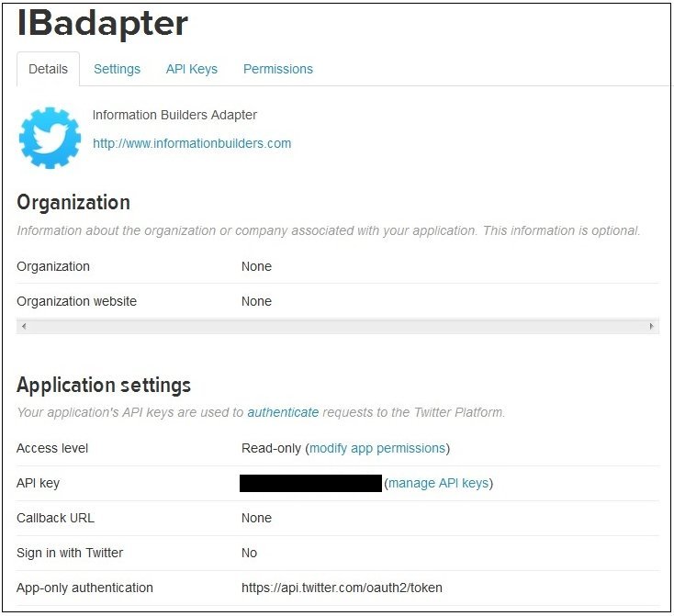Click the left scrollbar arrow
Image resolution: width=674 pixels, height=616 pixels.
[24, 326]
